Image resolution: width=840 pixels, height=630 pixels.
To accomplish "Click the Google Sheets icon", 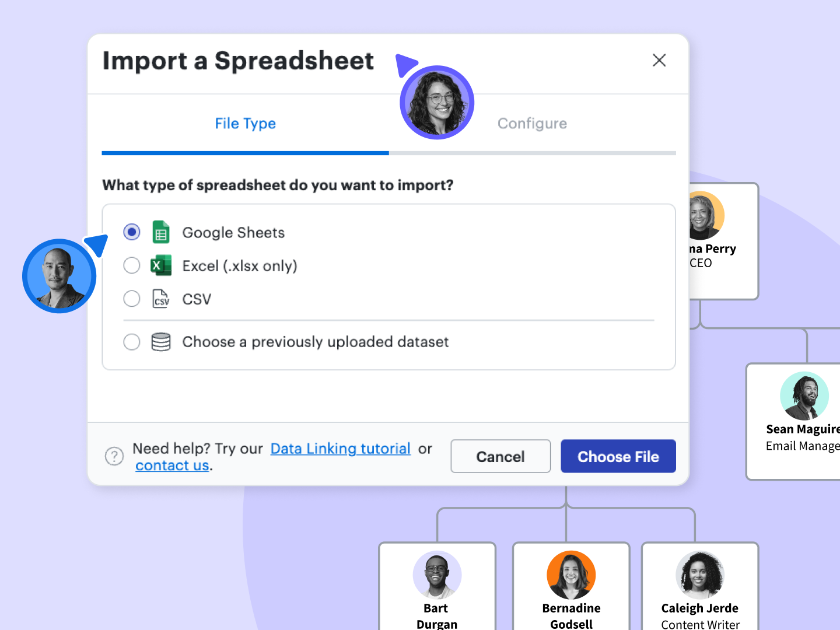I will click(x=161, y=232).
